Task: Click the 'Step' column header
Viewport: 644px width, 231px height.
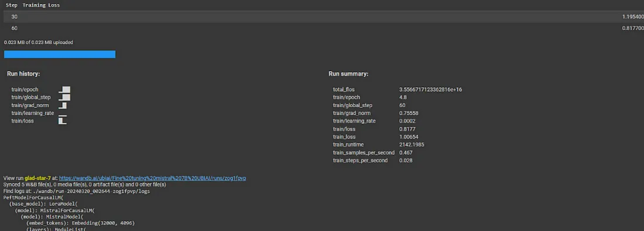Action: (12, 5)
